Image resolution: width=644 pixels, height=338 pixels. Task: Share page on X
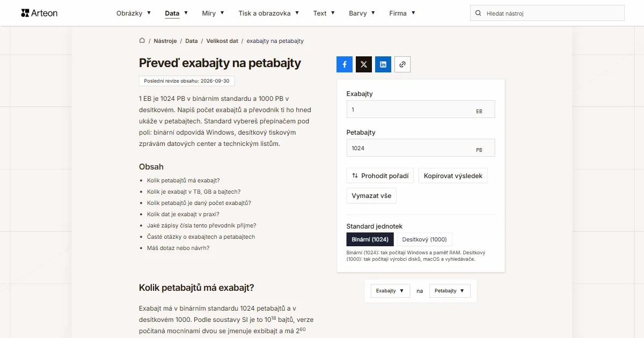[364, 64]
